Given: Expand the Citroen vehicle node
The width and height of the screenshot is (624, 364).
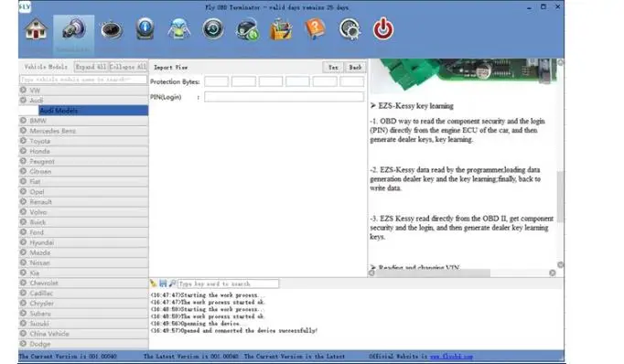Looking at the screenshot, I should [x=23, y=171].
